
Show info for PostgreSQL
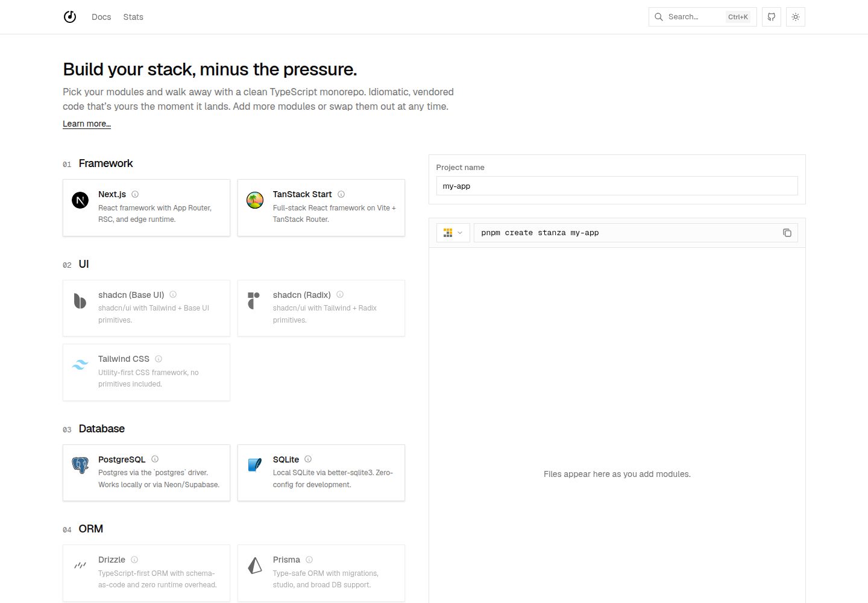155,459
